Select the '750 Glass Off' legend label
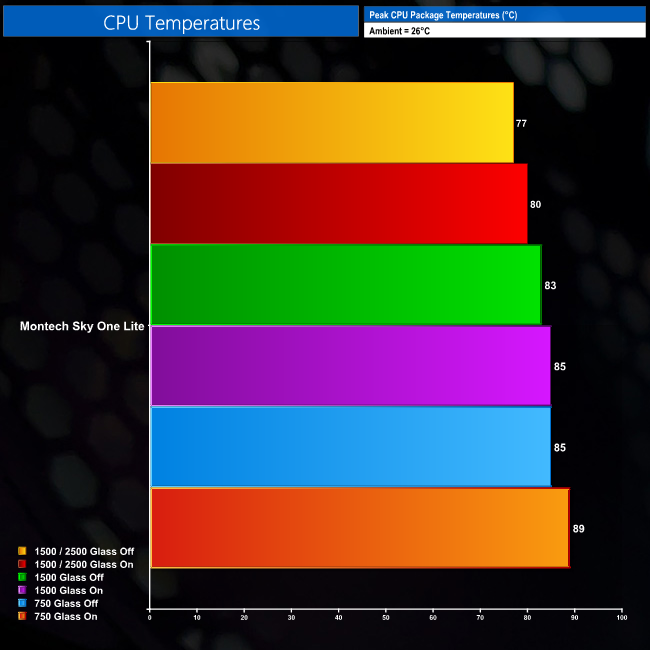650x650 pixels. coord(66,604)
